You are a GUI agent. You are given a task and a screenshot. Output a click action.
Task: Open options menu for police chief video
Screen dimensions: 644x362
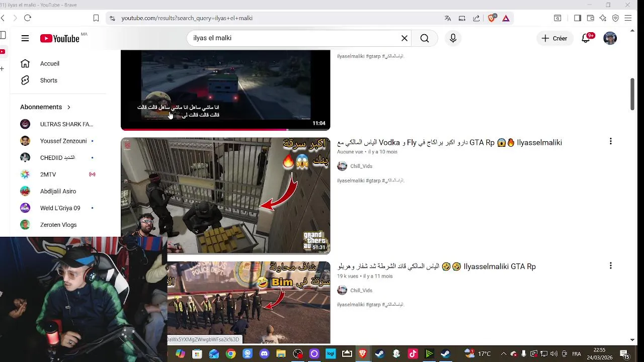[610, 265]
